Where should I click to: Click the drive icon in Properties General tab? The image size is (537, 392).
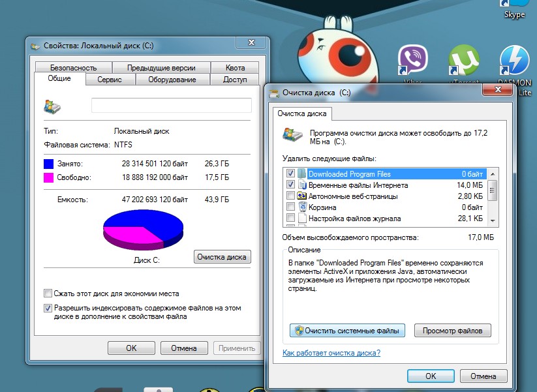(x=52, y=106)
